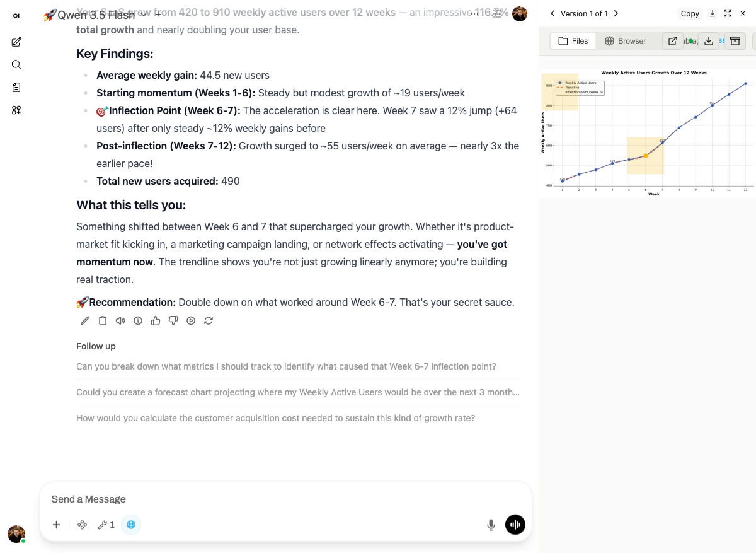This screenshot has height=553, width=756.
Task: Download the chart artifact
Action: point(709,40)
